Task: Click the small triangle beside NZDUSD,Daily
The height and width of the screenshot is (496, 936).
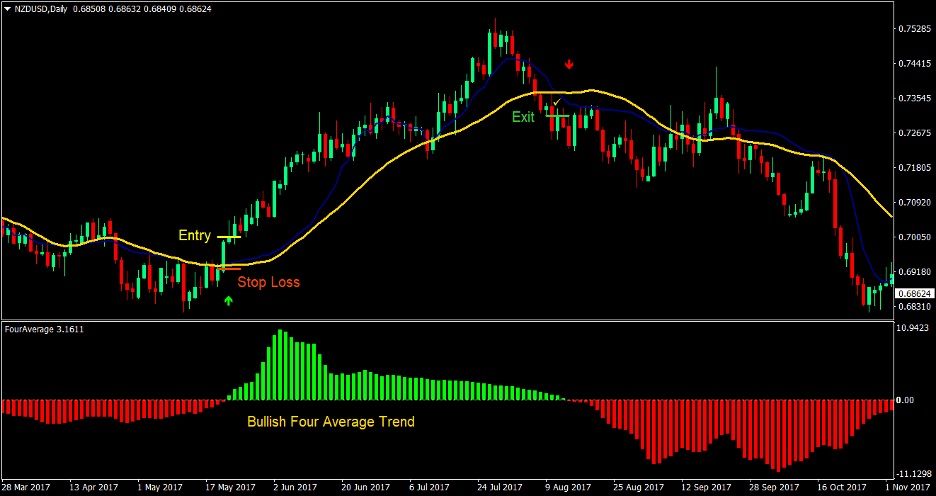Action: pos(7,10)
